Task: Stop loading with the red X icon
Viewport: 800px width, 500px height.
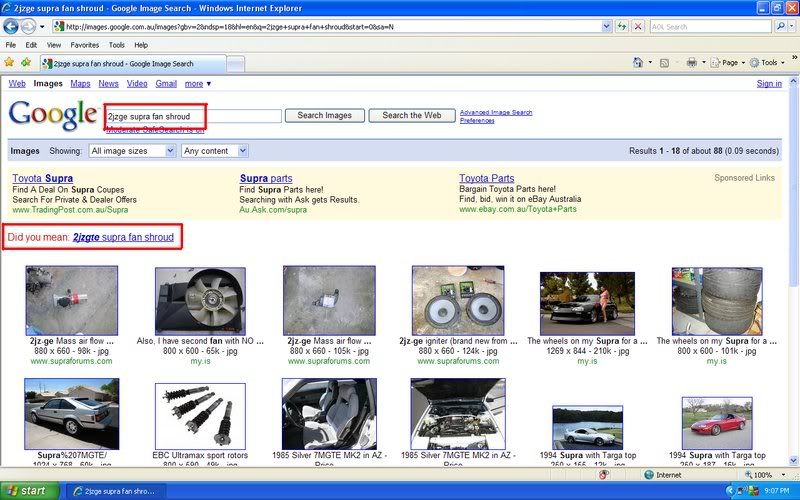Action: (638, 27)
